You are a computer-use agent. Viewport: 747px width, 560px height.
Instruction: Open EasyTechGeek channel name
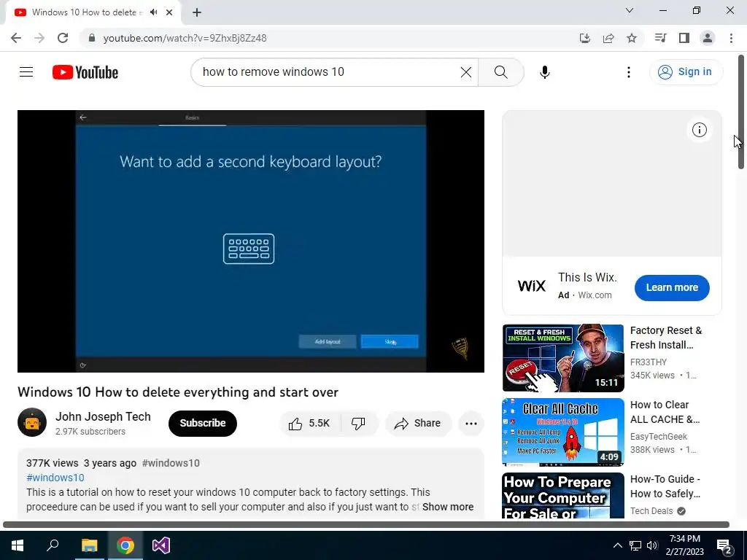coord(659,437)
